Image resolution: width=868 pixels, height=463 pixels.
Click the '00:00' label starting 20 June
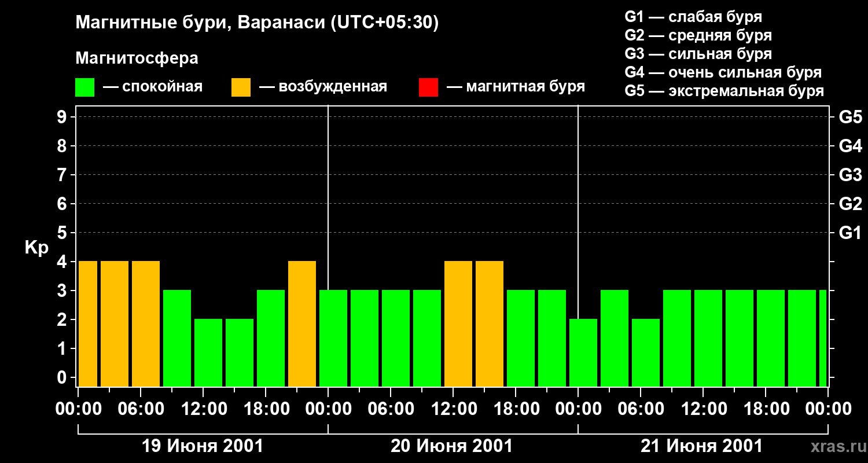(328, 409)
